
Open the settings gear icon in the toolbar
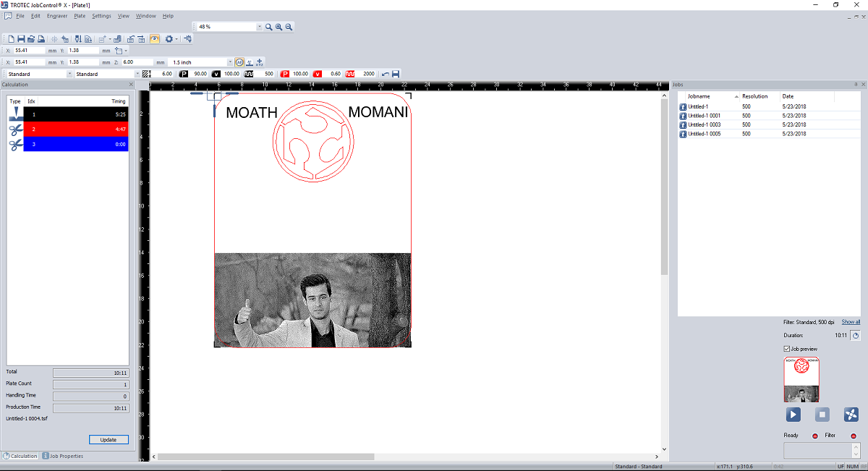169,39
